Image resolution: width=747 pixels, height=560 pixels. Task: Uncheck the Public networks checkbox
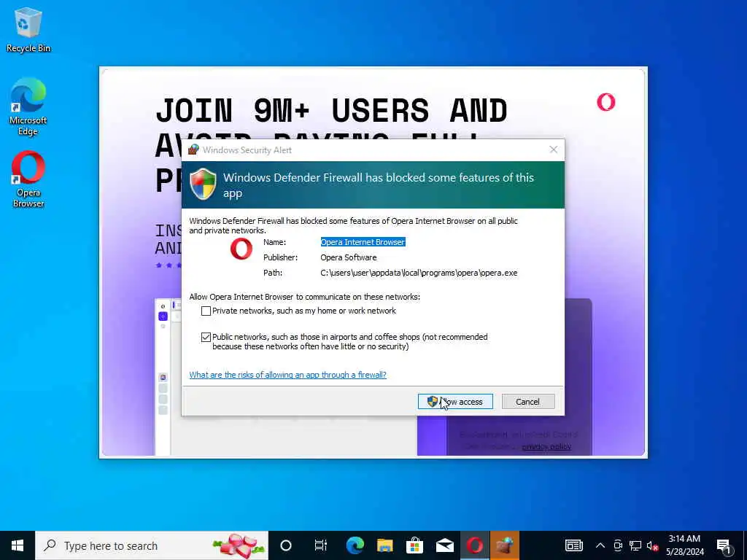tap(206, 337)
